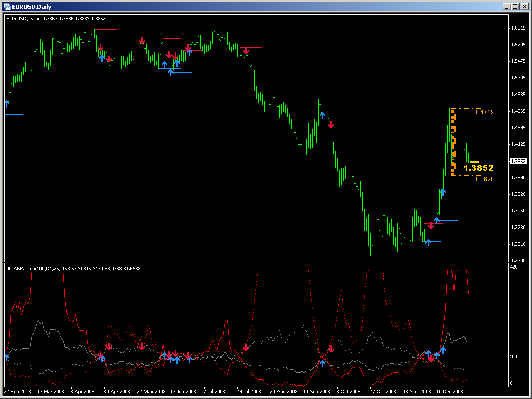Click the 1.4125 price axis label
The width and height of the screenshot is (532, 399).
[x=518, y=144]
